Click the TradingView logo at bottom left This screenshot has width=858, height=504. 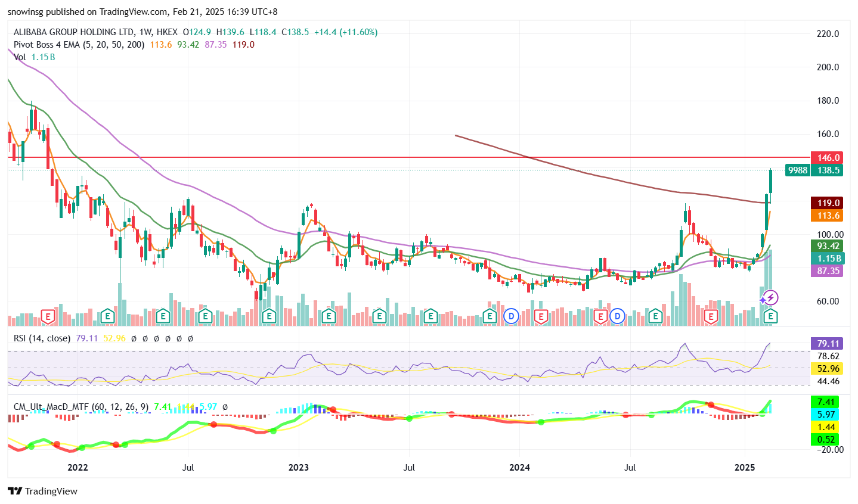pyautogui.click(x=42, y=491)
